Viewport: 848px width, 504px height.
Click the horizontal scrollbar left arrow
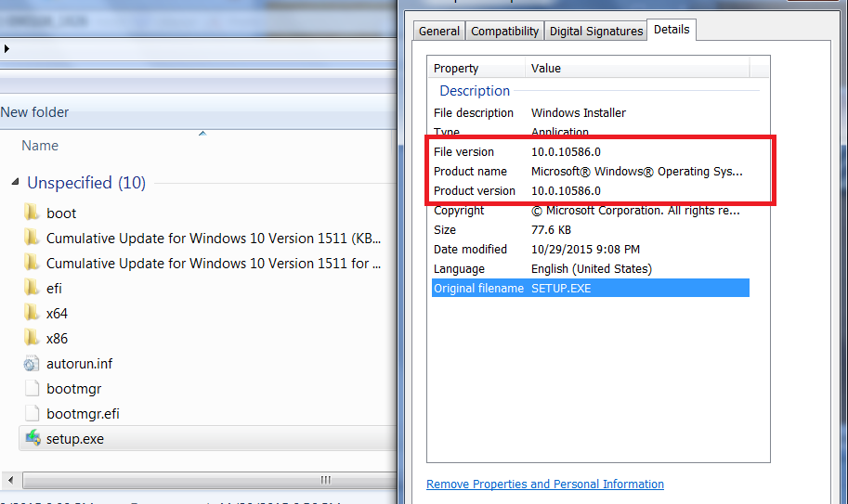click(x=11, y=480)
